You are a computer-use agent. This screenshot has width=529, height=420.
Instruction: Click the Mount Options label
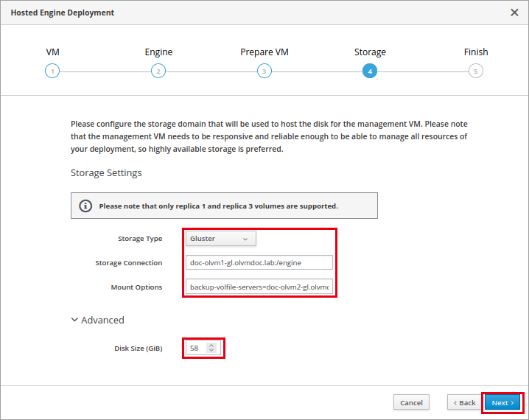point(136,287)
